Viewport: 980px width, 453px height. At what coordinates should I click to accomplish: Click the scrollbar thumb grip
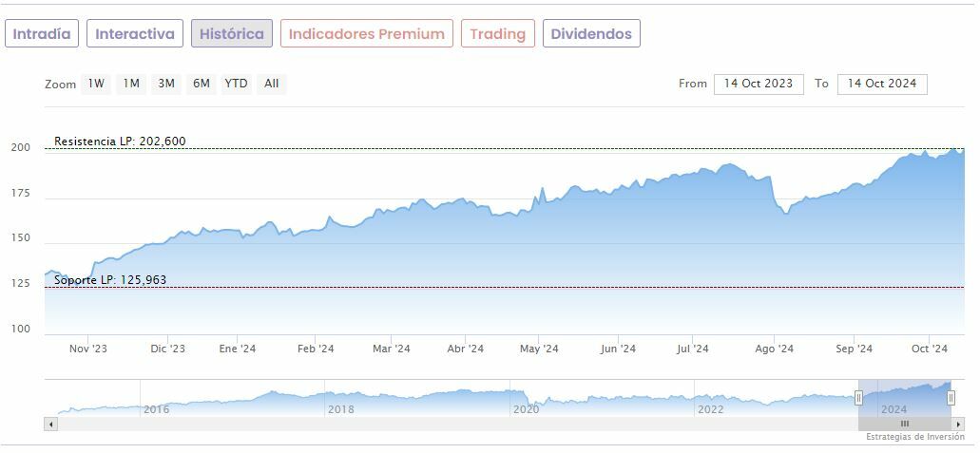pos(905,424)
